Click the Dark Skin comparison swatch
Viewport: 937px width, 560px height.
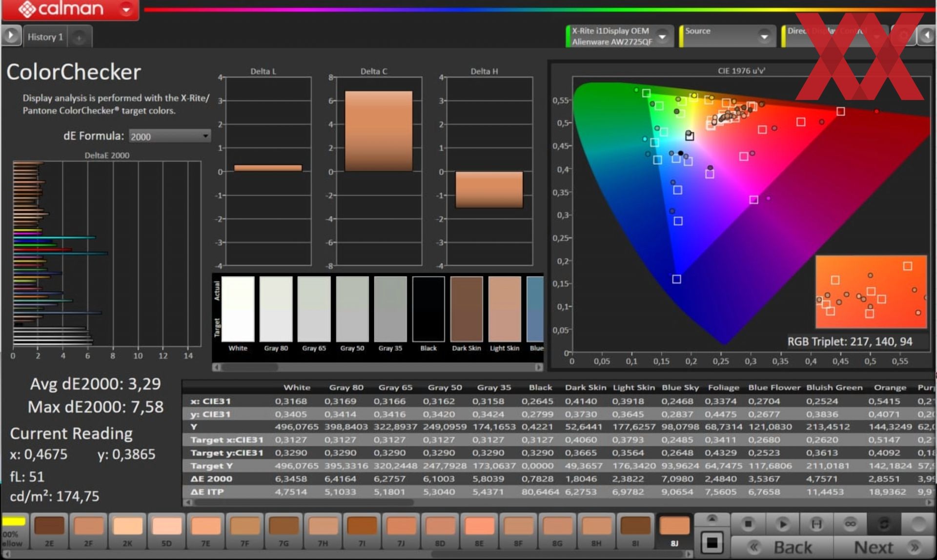click(x=467, y=309)
